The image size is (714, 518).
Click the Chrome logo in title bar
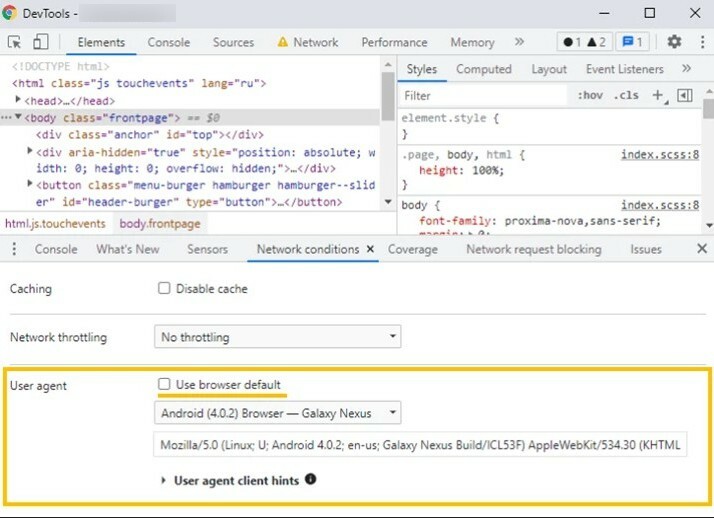[x=10, y=13]
